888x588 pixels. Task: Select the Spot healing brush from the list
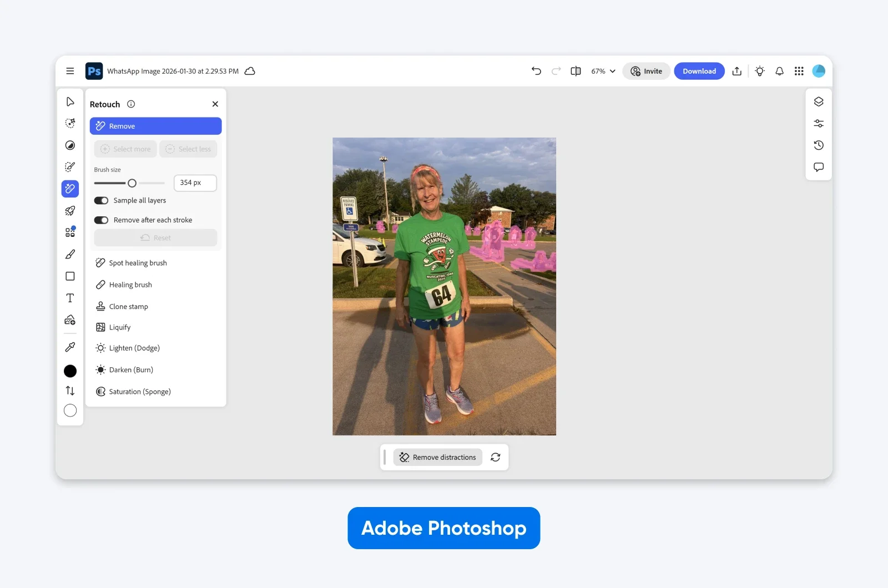click(137, 262)
